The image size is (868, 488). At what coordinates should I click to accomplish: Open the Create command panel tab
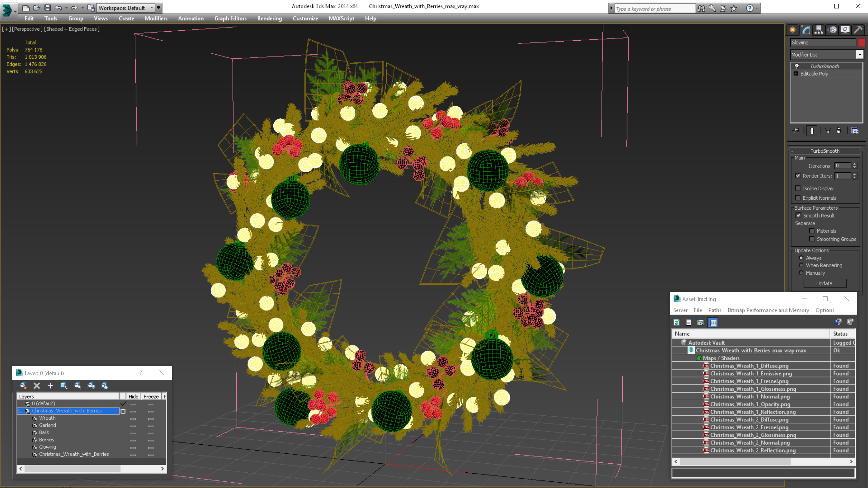click(x=793, y=30)
